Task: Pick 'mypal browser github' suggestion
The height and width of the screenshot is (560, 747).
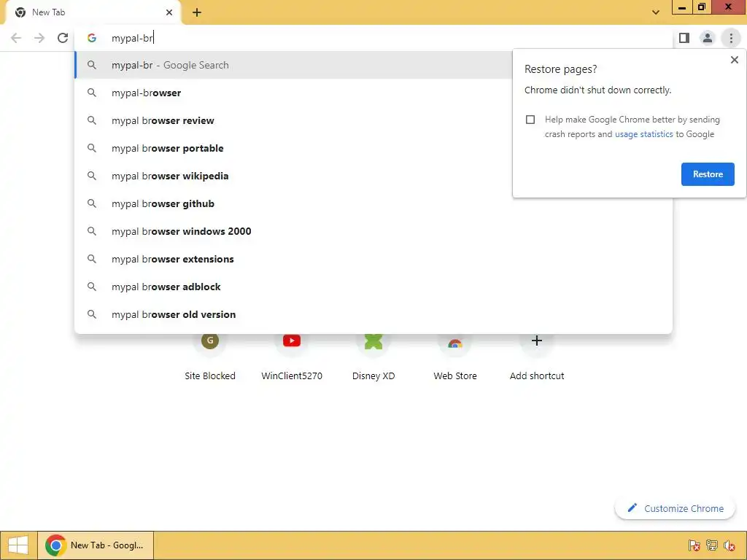Action: (x=373, y=203)
